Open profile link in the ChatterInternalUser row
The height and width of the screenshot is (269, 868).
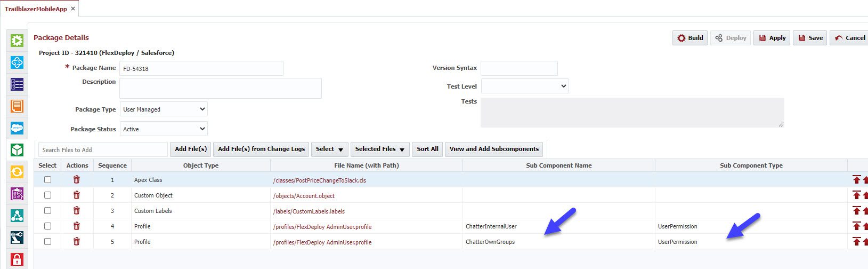[322, 227]
